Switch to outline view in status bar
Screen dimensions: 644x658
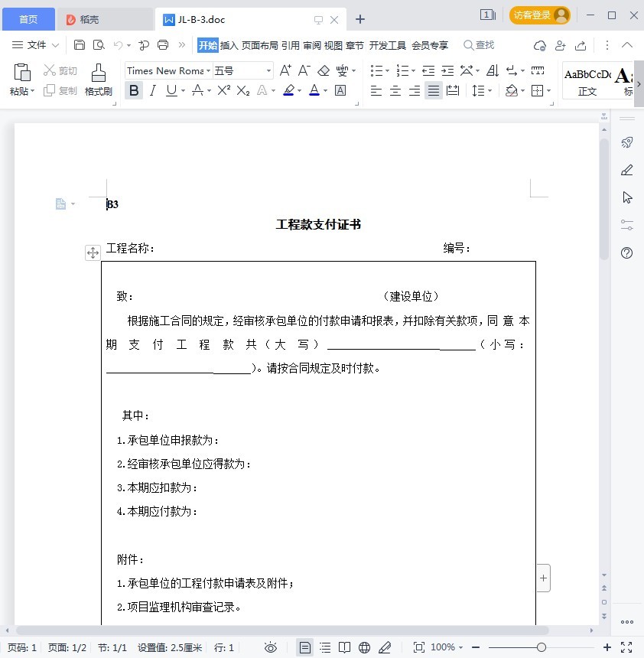[325, 647]
